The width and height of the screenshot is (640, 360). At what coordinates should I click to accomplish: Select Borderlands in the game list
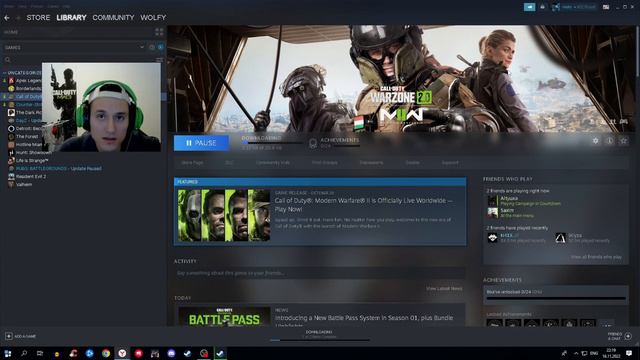(x=28, y=89)
